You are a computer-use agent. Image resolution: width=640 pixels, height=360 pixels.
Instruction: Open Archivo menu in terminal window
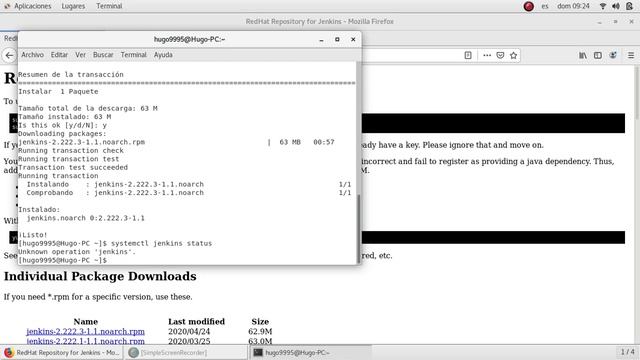32,55
